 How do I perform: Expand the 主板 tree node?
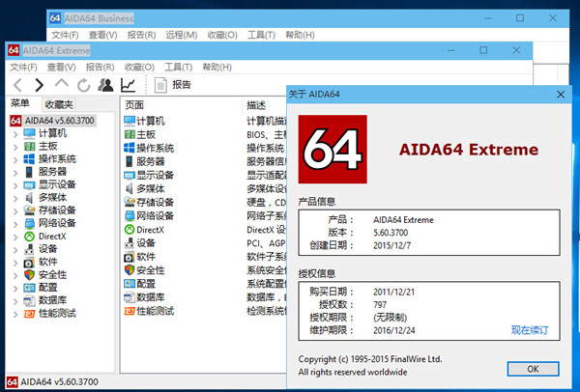point(14,146)
